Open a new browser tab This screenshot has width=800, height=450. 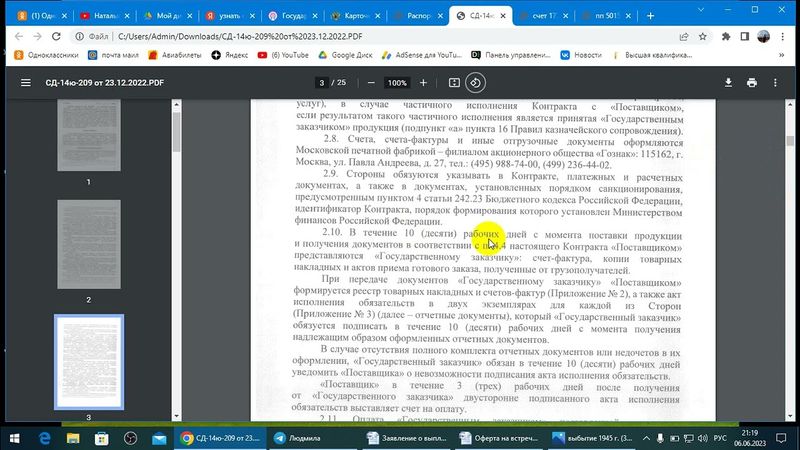[x=650, y=16]
